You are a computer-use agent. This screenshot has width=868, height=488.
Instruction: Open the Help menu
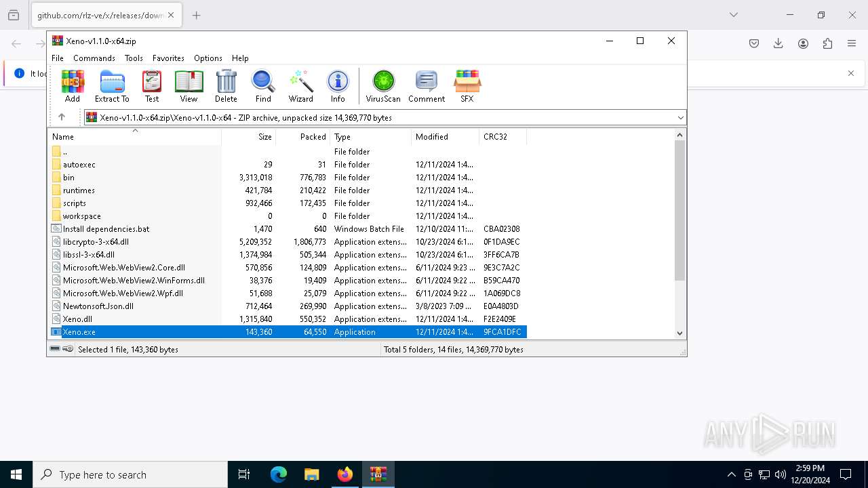click(x=240, y=58)
